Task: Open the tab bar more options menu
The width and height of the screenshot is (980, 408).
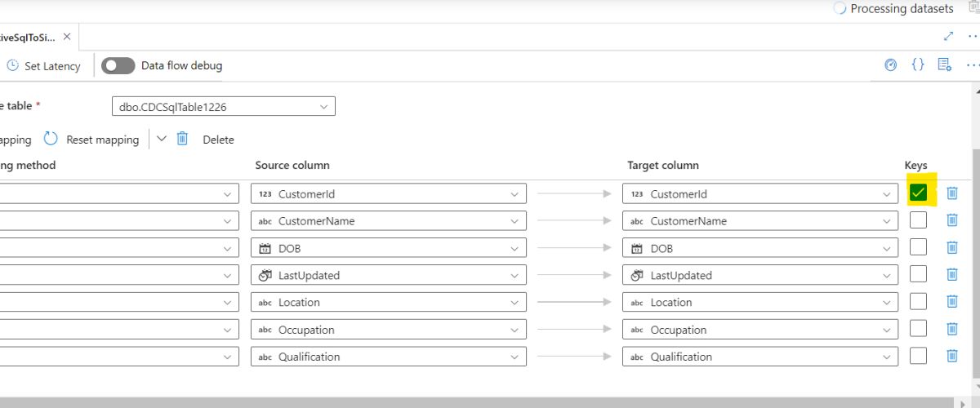Action: 972,37
